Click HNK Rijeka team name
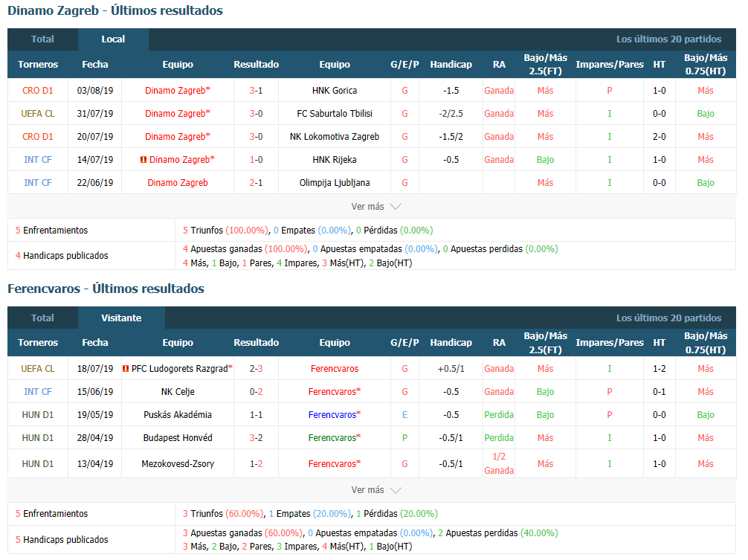The image size is (748, 560). coord(335,160)
